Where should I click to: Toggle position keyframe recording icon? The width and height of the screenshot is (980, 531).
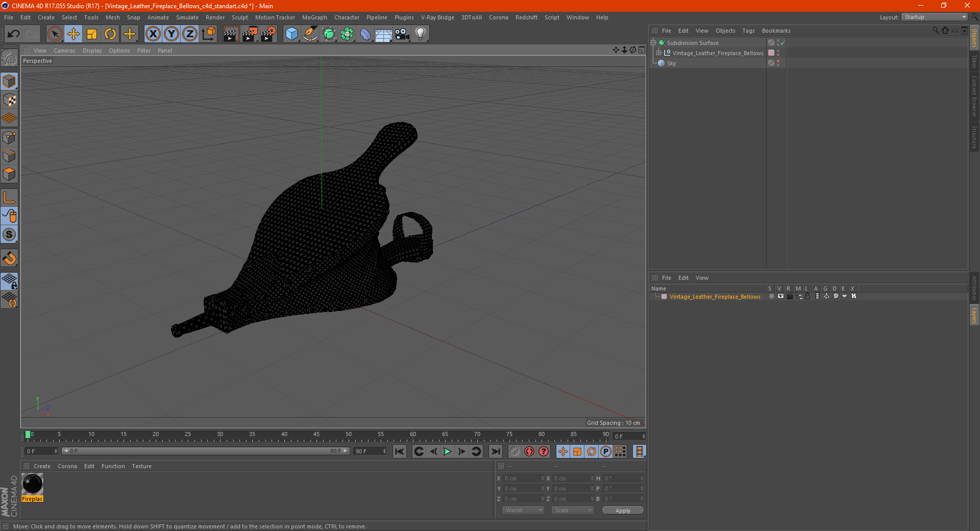point(562,451)
